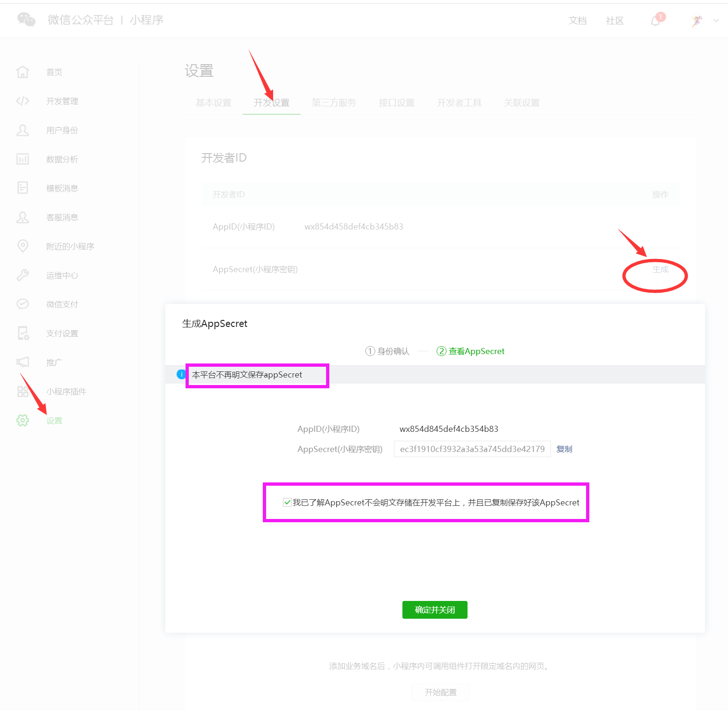The image size is (728, 711).
Task: Open the notification bell
Action: coord(655,21)
